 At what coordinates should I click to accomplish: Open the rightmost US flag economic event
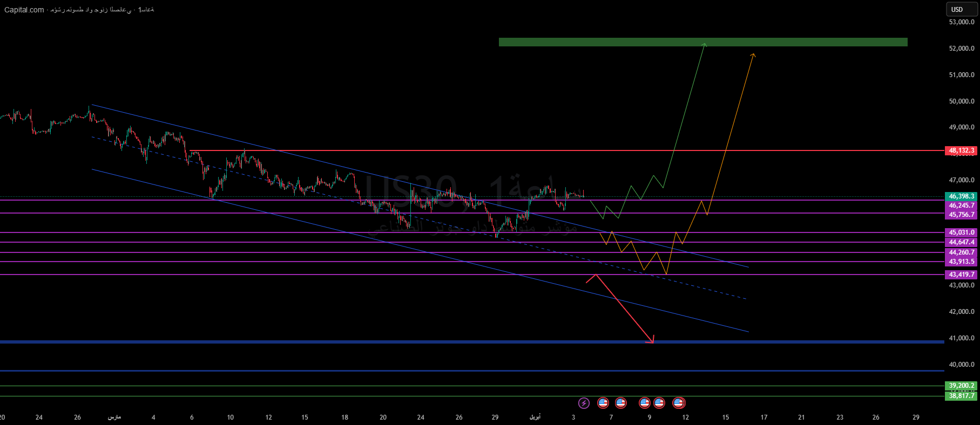pyautogui.click(x=679, y=403)
